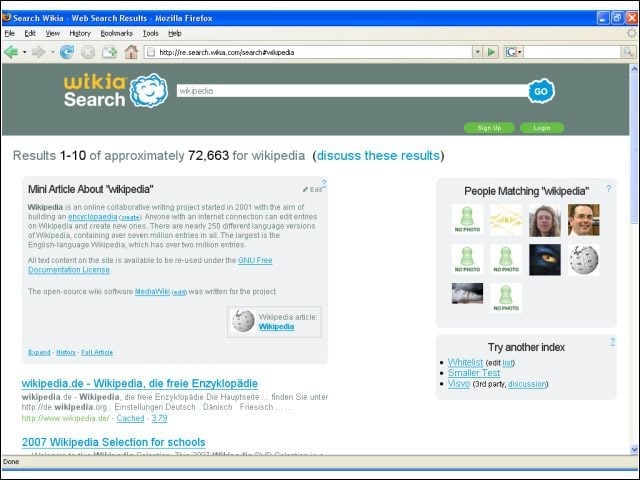Select the Smaller Test index

tap(474, 373)
